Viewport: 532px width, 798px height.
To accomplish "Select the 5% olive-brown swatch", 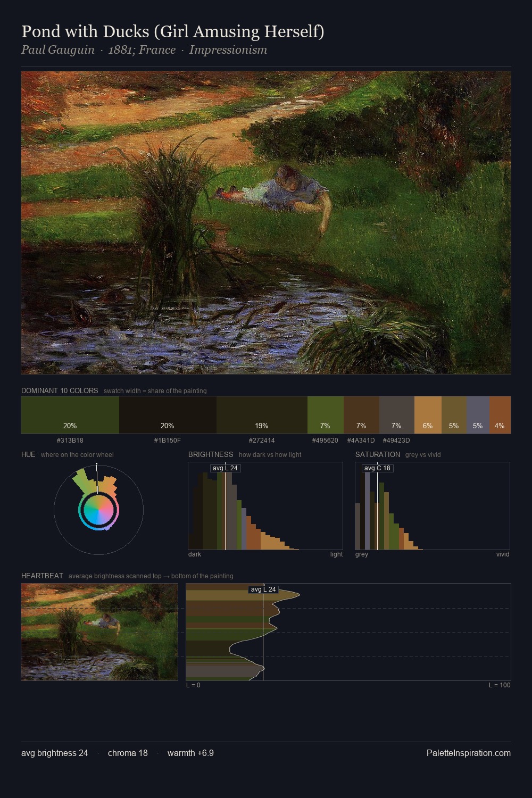I will [x=454, y=415].
